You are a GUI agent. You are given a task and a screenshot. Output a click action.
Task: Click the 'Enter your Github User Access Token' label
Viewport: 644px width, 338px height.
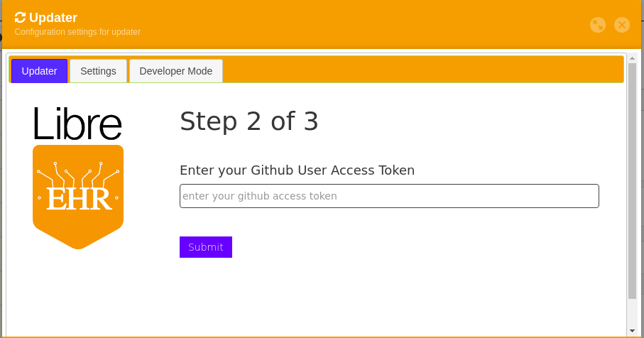(297, 170)
